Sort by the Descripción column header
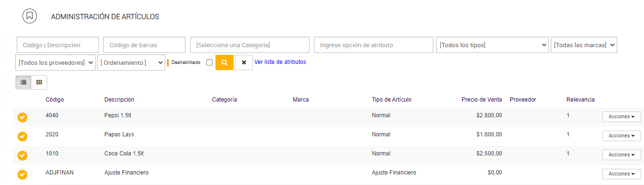This screenshot has height=185, width=644. [119, 100]
